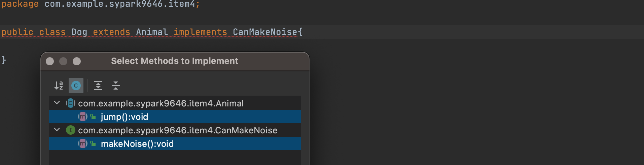
Task: Select the com.example.sypark9646.item4.Animal row
Action: point(175,103)
